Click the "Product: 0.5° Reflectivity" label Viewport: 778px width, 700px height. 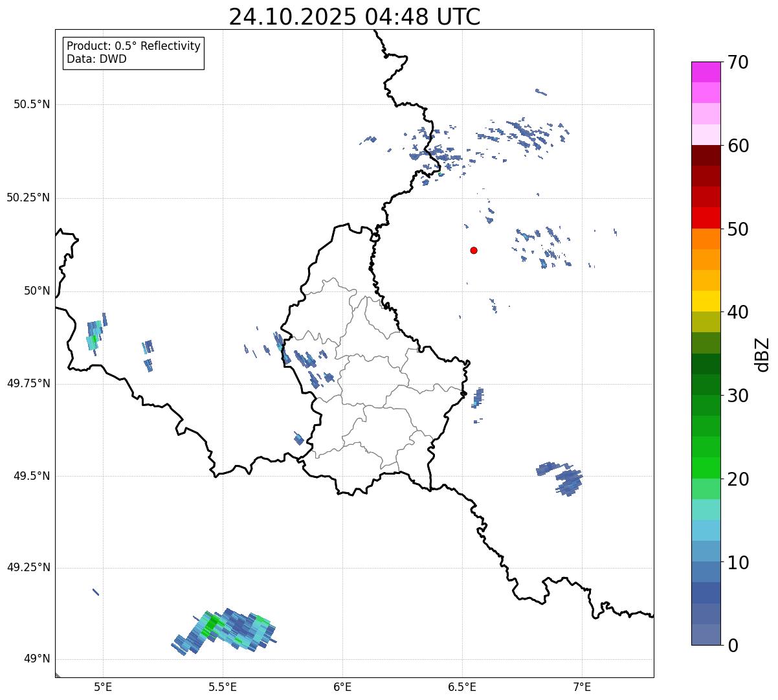133,47
